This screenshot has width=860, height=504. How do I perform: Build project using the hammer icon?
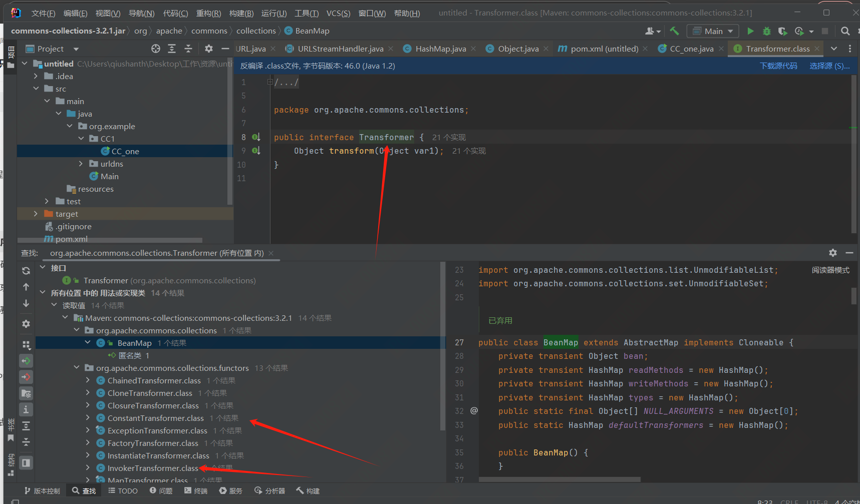click(674, 31)
